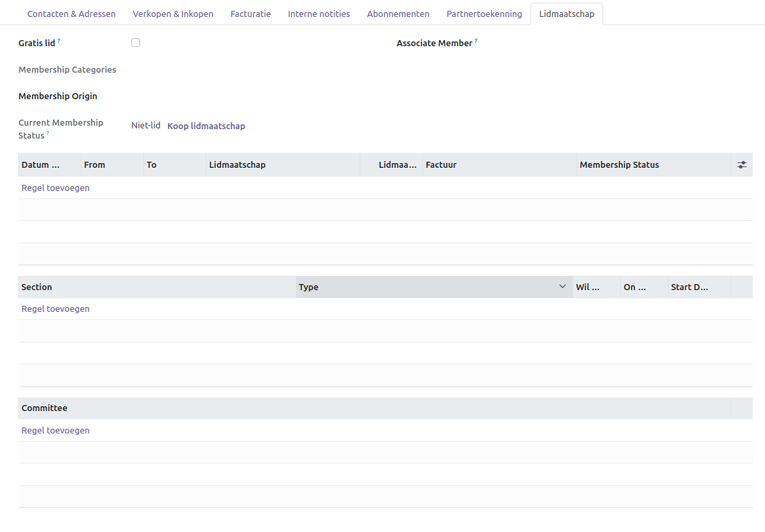This screenshot has width=765, height=532.
Task: Go to the Facturatie tab
Action: click(250, 14)
